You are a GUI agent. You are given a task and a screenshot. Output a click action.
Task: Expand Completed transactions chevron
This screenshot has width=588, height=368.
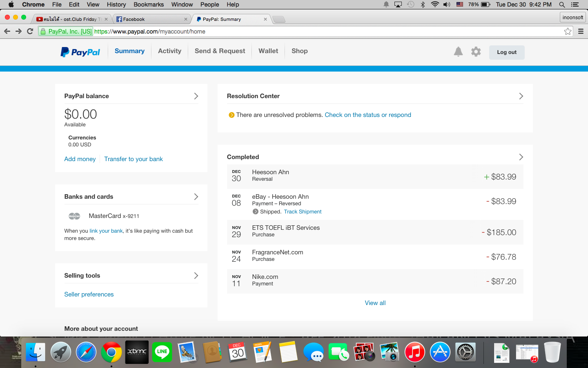[x=521, y=157]
